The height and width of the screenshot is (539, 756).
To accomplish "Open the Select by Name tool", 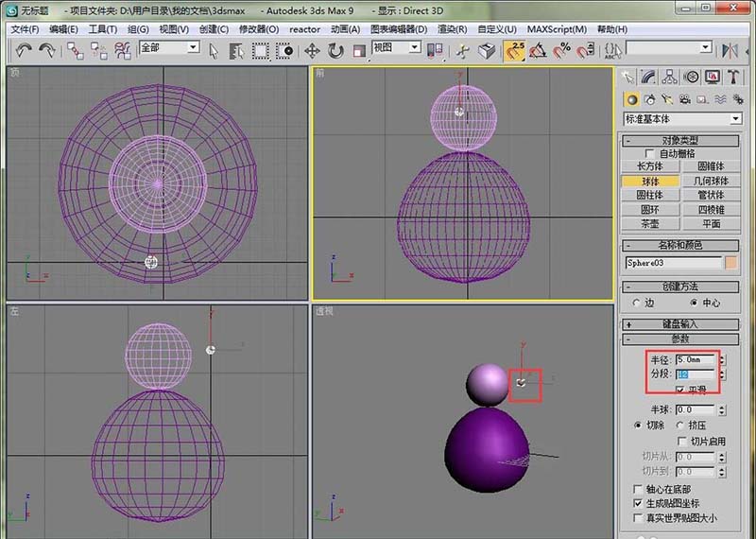I will (236, 50).
